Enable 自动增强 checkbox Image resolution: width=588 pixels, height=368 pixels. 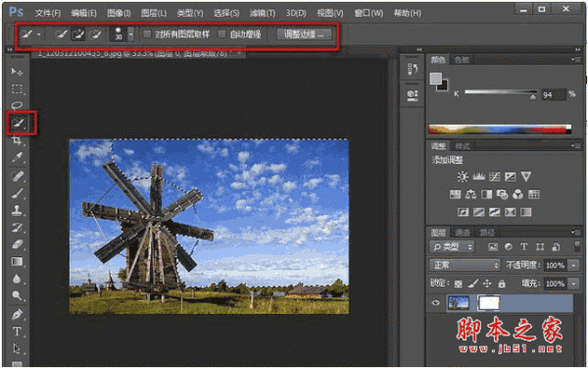pos(222,34)
